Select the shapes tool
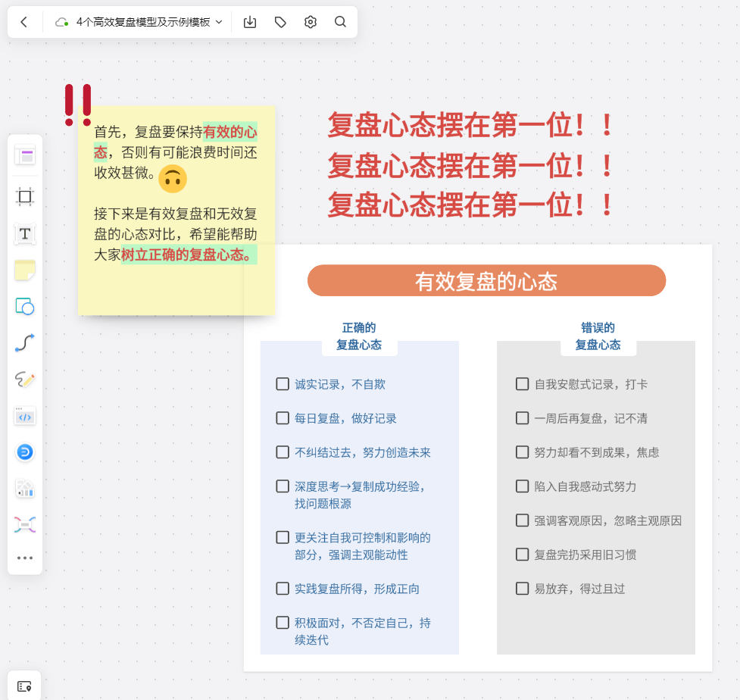 pos(25,306)
